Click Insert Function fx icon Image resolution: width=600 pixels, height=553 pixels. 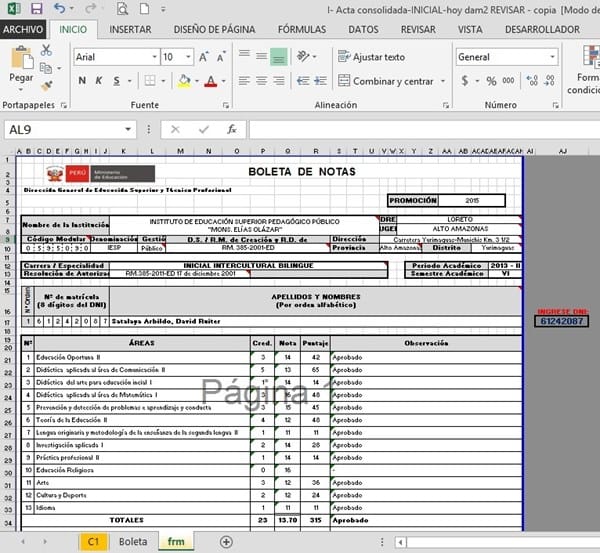[232, 129]
